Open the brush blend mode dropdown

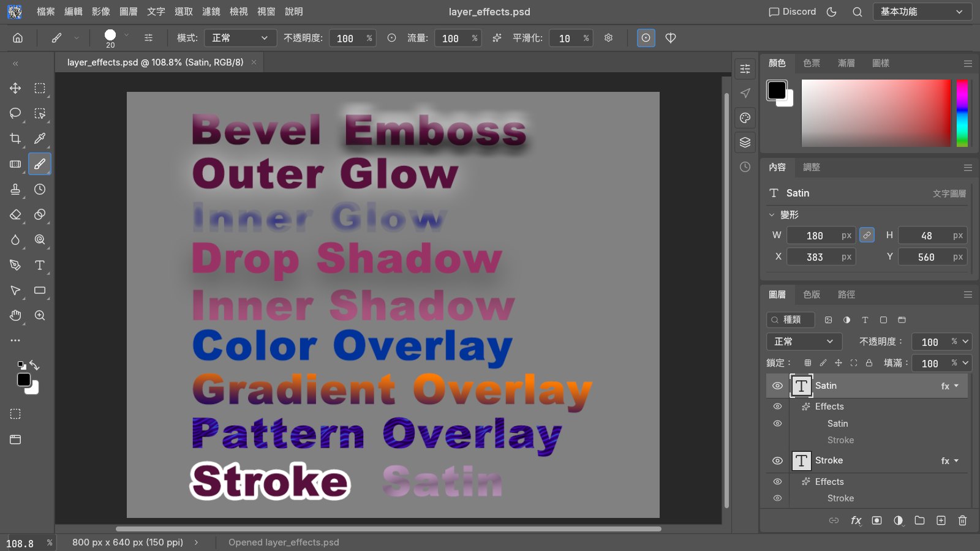(239, 38)
